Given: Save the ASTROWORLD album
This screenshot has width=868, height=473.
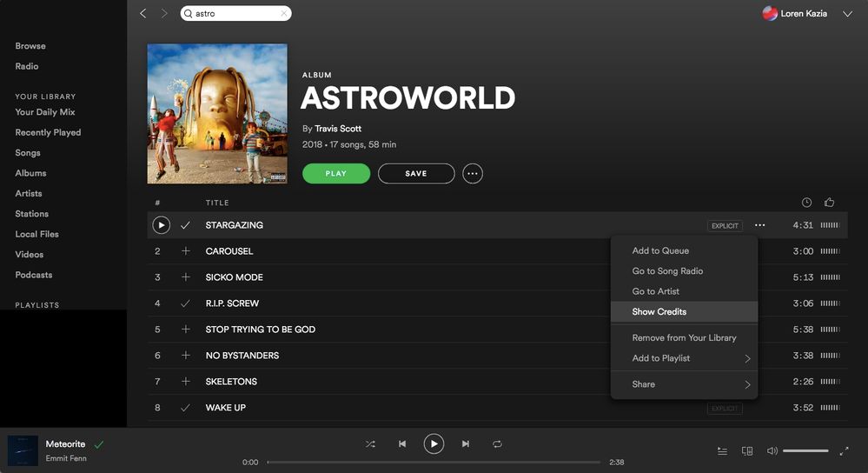Looking at the screenshot, I should (x=416, y=173).
